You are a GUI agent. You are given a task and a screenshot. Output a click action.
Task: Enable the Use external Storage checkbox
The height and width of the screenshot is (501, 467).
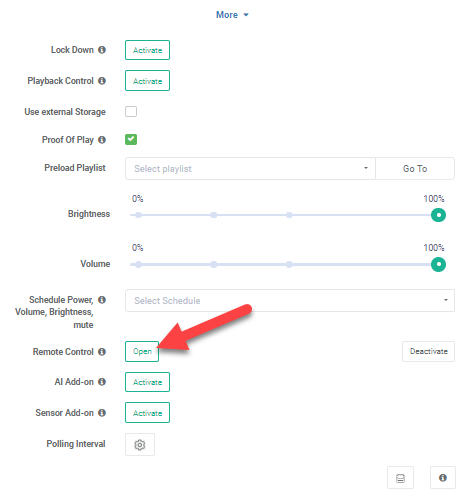pyautogui.click(x=131, y=111)
